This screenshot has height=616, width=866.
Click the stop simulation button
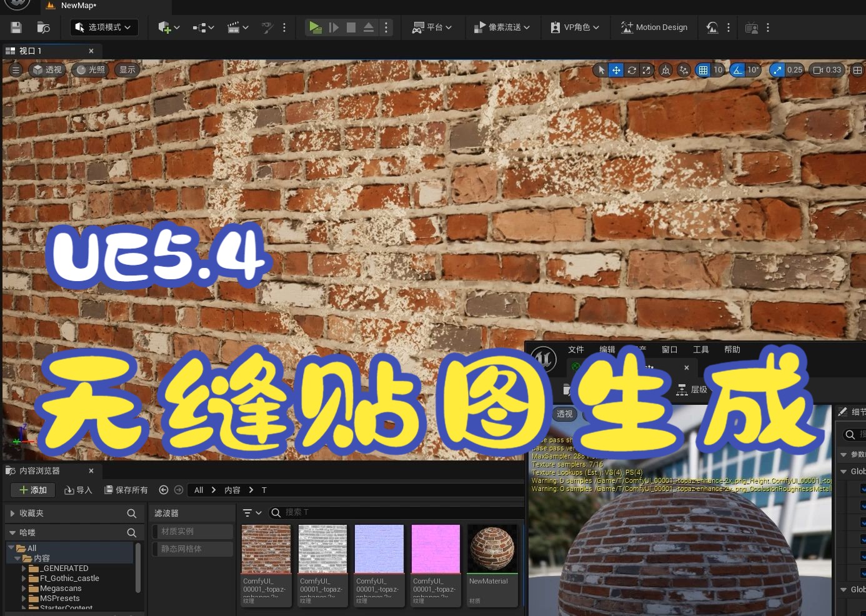(351, 27)
